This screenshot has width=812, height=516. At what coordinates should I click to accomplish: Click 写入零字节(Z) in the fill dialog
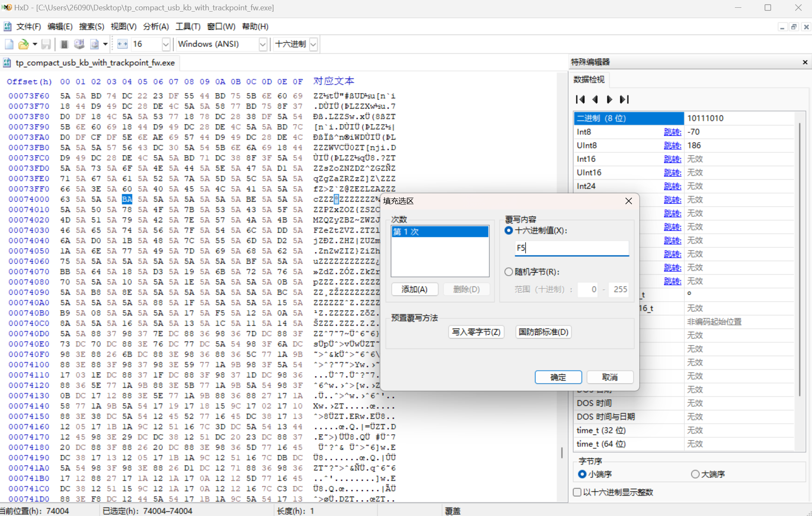click(x=476, y=332)
